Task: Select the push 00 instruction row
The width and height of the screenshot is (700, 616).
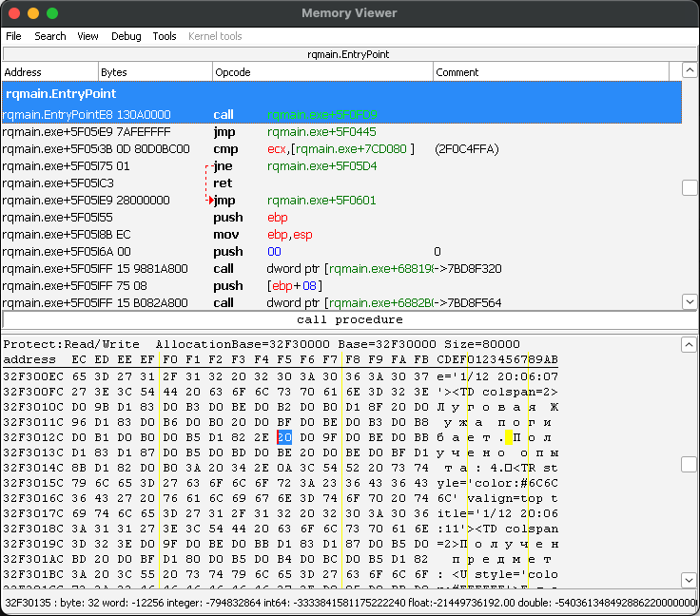Action: coord(341,252)
